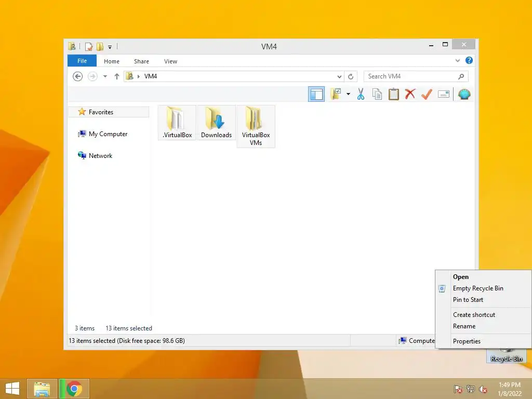Refresh the VM4 folder view
Screen dimensions: 532x399
pyautogui.click(x=351, y=76)
